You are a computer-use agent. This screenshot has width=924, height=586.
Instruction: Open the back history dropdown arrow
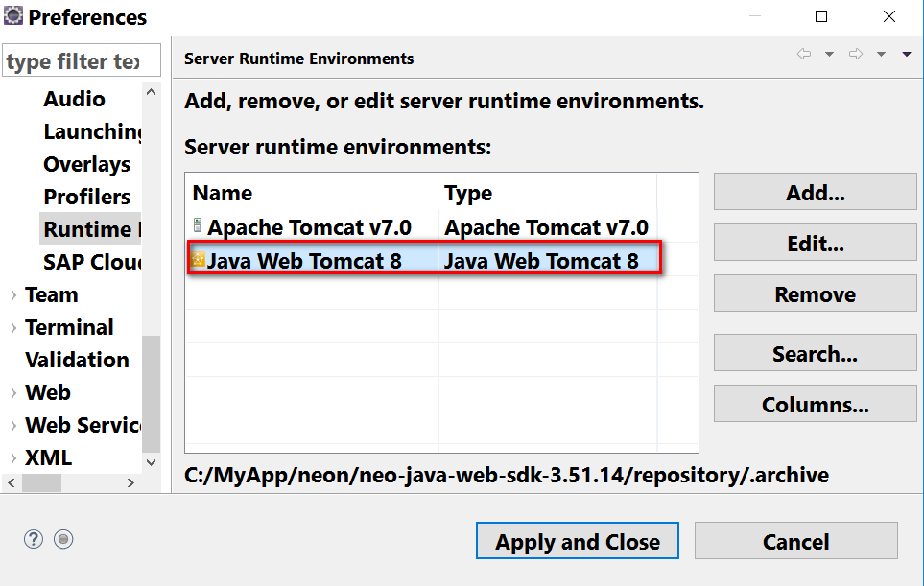pos(829,55)
